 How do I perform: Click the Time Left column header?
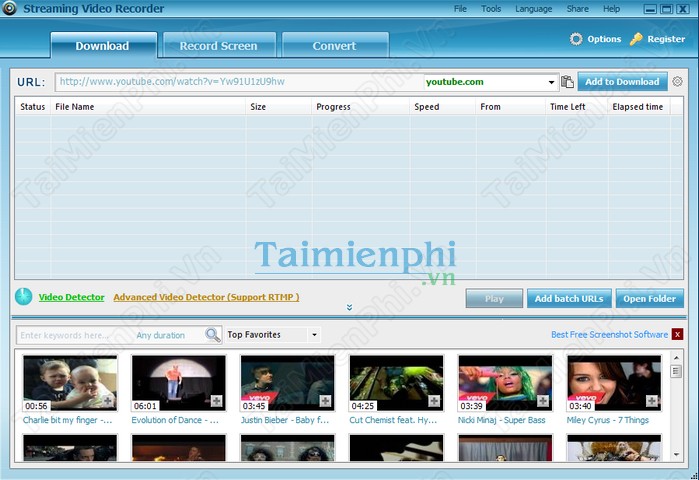[577, 107]
